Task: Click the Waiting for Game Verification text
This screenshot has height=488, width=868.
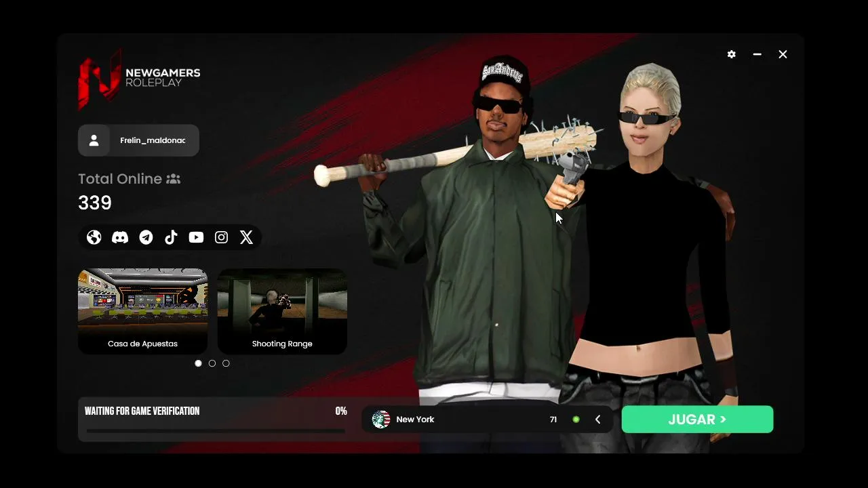Action: (x=142, y=411)
